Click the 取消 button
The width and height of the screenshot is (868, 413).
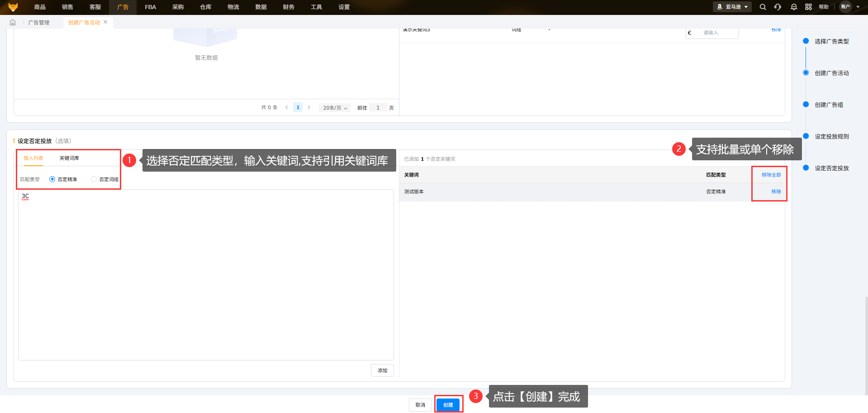point(420,405)
